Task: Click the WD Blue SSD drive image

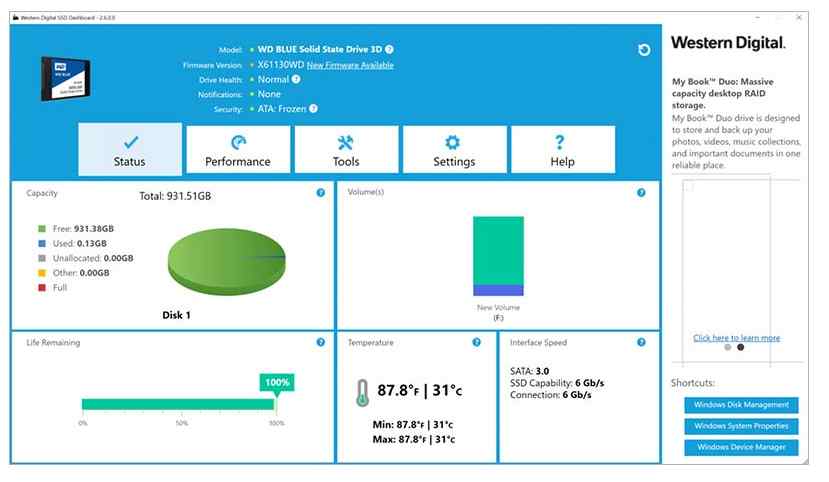Action: click(66, 78)
